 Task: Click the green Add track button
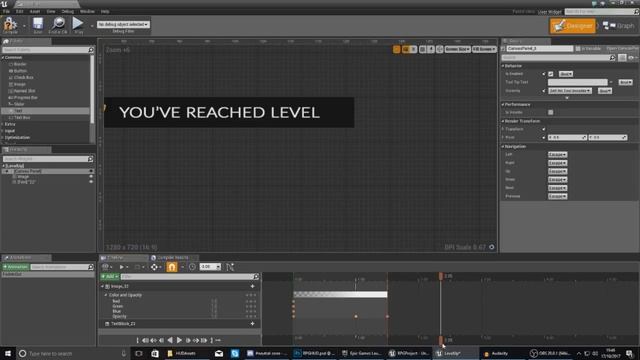pyautogui.click(x=109, y=277)
